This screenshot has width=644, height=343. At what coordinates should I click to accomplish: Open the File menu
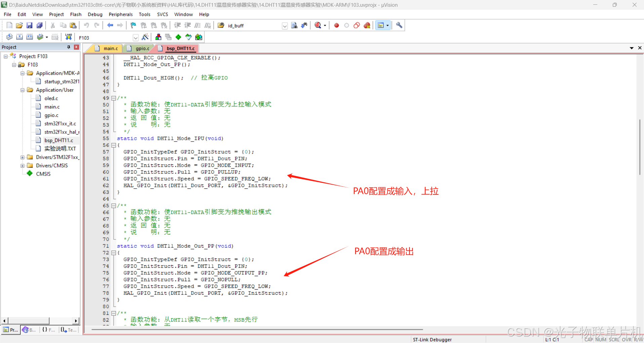tap(7, 14)
